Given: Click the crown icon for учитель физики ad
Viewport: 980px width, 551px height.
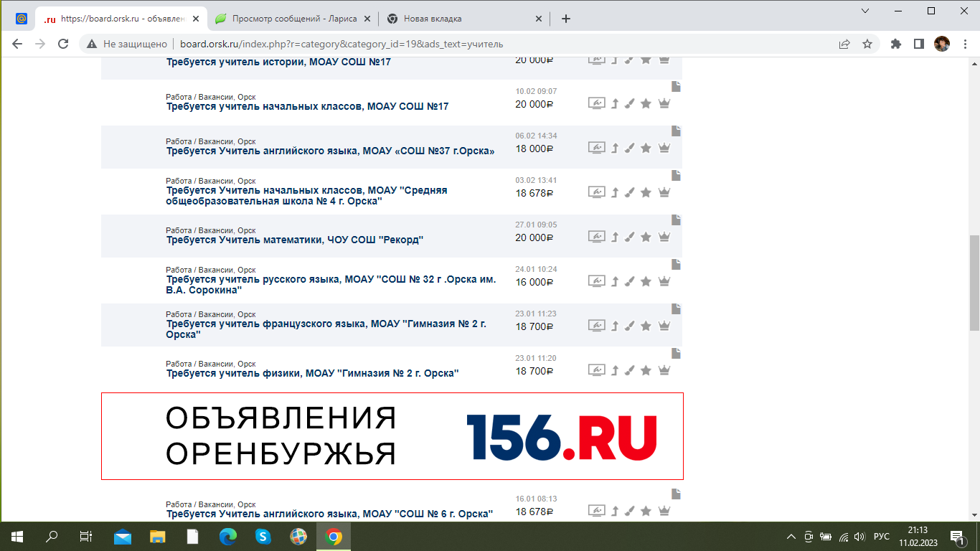Looking at the screenshot, I should click(664, 370).
